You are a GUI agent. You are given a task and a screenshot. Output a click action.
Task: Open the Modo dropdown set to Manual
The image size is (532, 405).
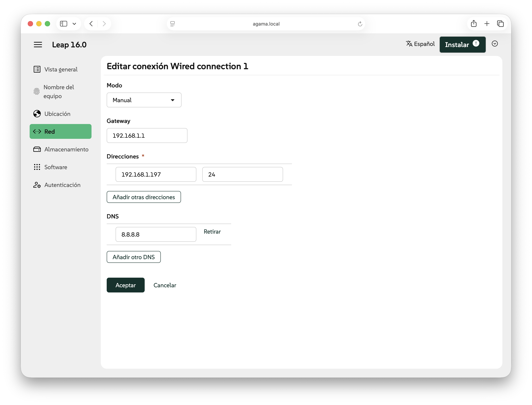point(144,100)
